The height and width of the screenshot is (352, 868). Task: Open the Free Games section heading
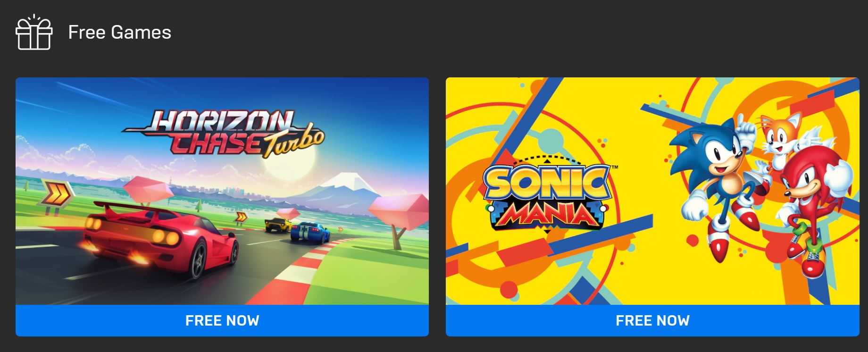pos(119,33)
